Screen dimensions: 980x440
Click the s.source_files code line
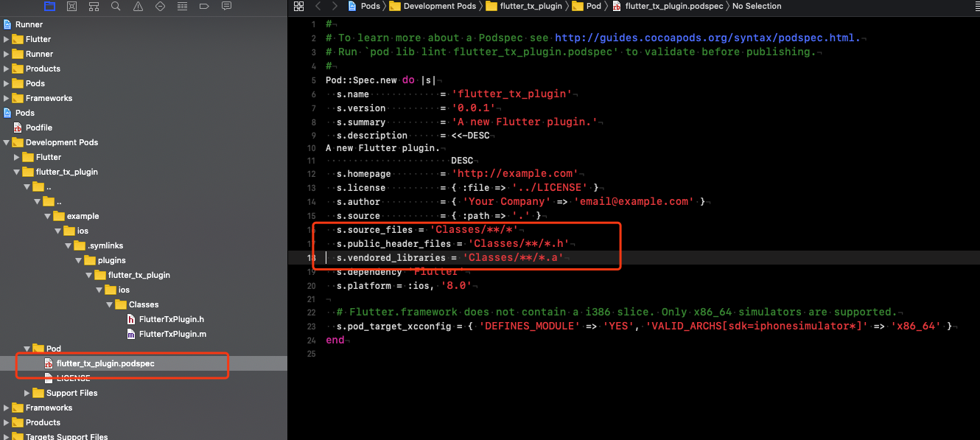point(428,230)
